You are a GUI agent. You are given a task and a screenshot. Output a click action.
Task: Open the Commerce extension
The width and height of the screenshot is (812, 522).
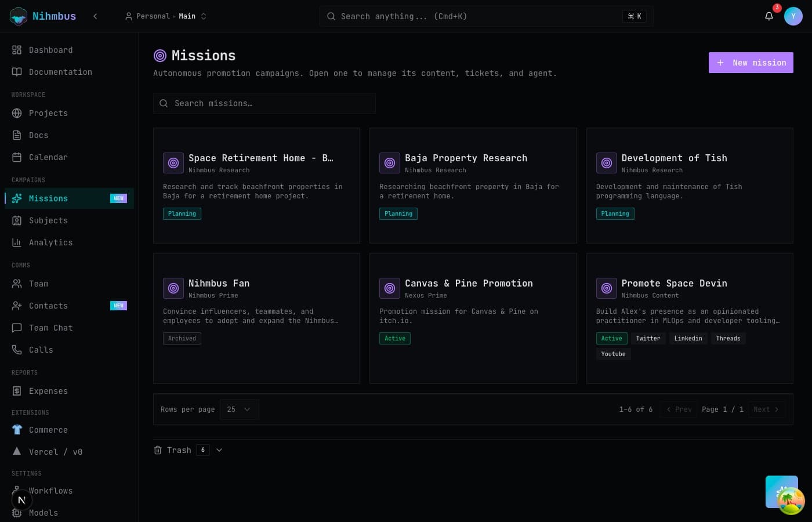click(69, 430)
